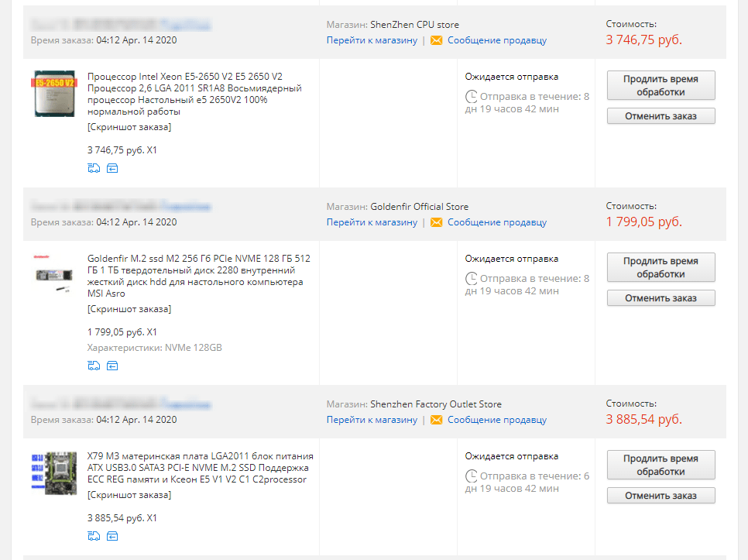Open the Xeon E5-2650 V2 product thumbnail

[54, 94]
